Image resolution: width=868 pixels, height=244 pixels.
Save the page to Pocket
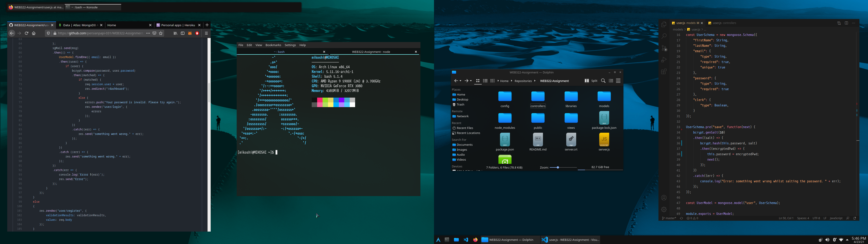tap(154, 33)
